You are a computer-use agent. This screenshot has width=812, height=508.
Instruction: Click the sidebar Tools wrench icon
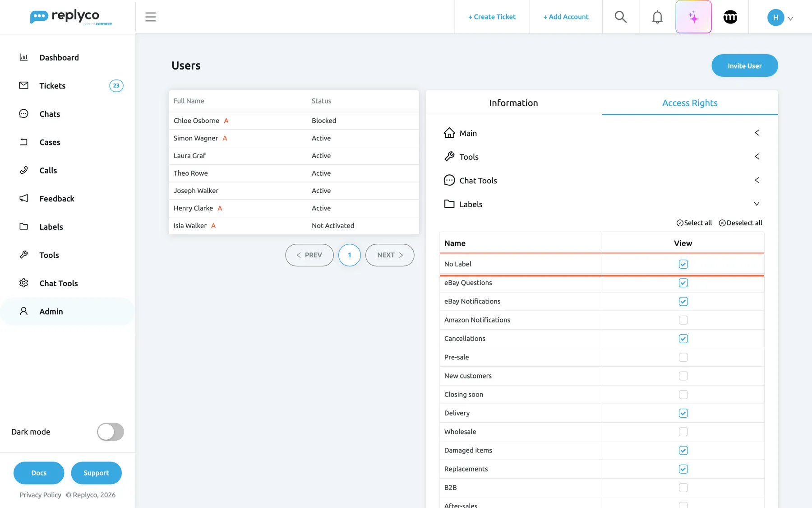click(x=24, y=255)
